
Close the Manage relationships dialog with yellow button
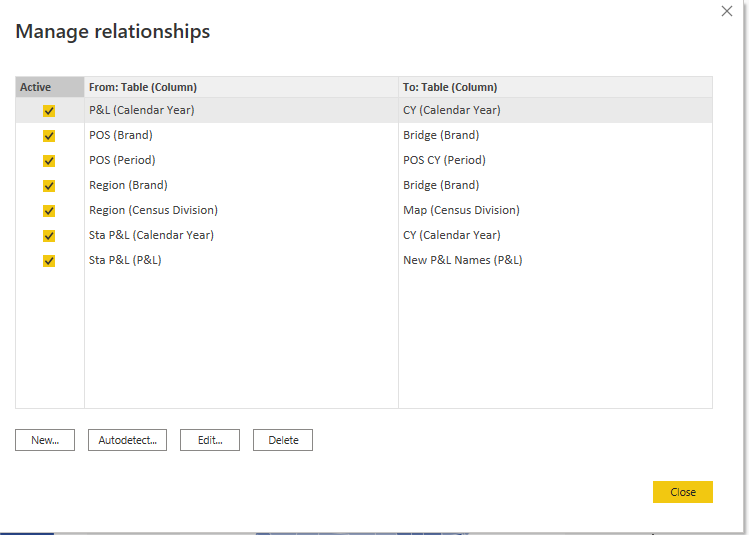[x=683, y=492]
